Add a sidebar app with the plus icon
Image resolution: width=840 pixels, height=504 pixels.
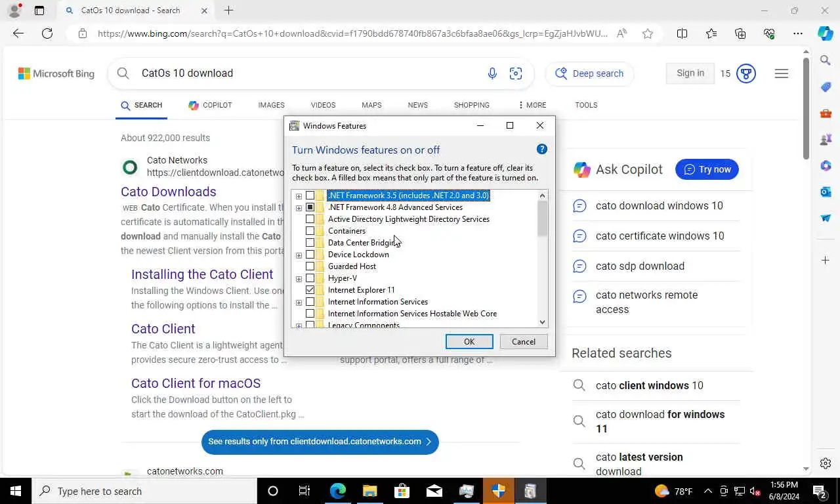tap(826, 261)
